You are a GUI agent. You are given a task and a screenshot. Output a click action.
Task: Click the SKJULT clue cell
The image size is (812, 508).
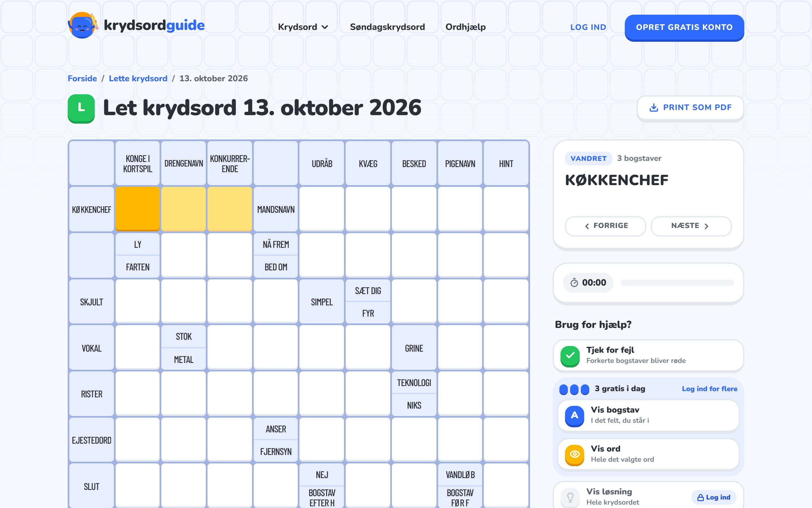[92, 302]
